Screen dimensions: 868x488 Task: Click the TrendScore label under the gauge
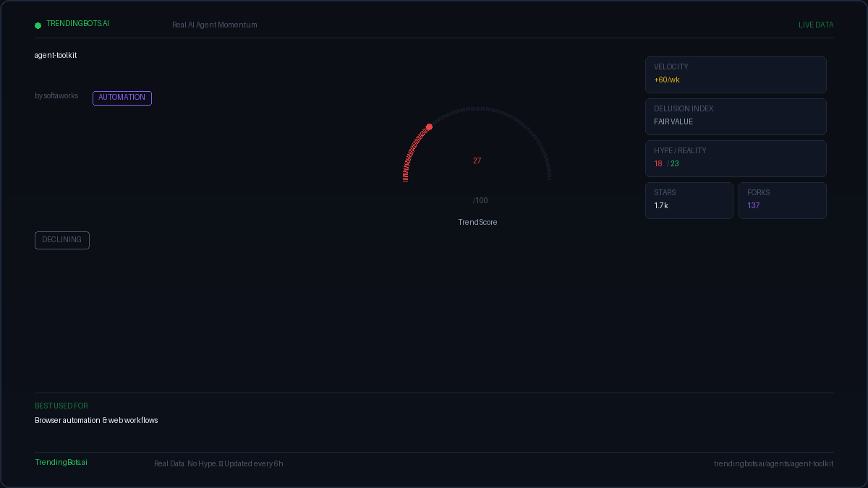(x=477, y=223)
